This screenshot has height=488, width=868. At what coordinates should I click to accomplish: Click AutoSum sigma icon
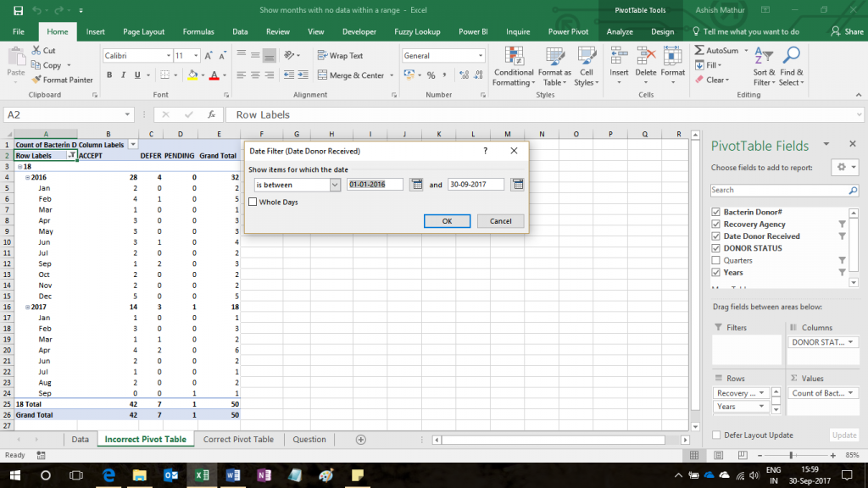coord(699,50)
